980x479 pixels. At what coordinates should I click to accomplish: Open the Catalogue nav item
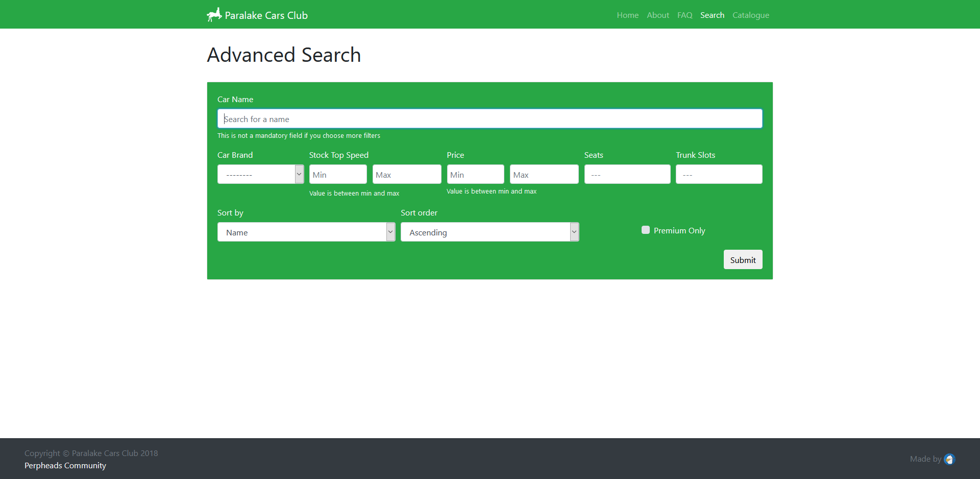(750, 15)
